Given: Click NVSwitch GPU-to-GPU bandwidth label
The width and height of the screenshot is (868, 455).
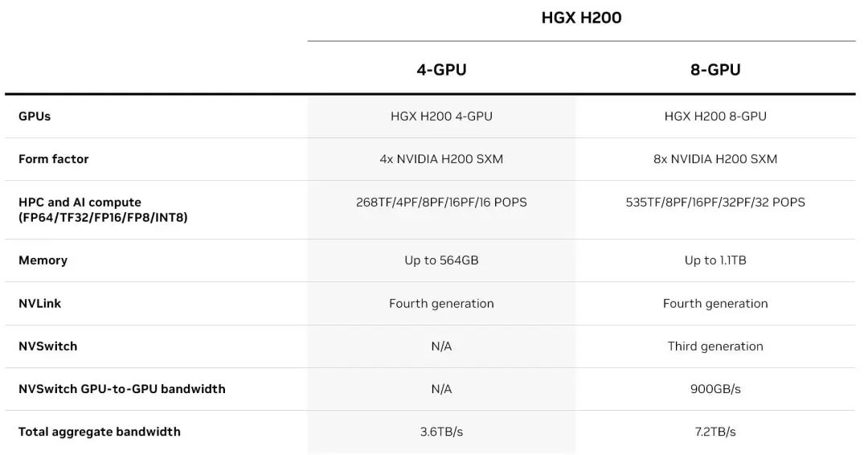Looking at the screenshot, I should click(x=121, y=389).
